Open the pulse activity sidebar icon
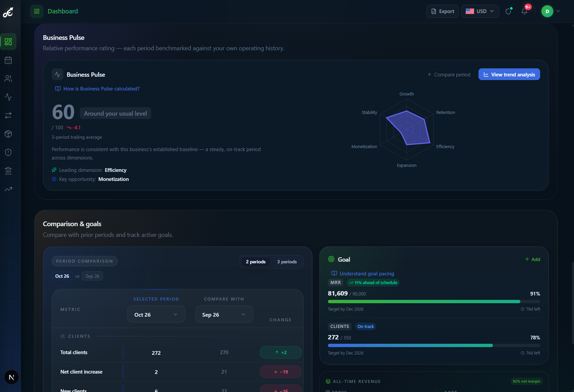This screenshot has width=574, height=392. tap(8, 97)
